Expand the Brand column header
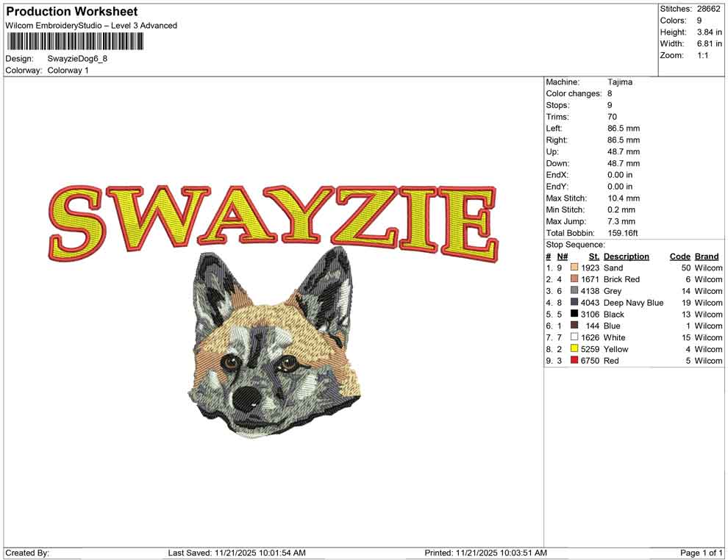Image resolution: width=728 pixels, height=560 pixels. 706,256
